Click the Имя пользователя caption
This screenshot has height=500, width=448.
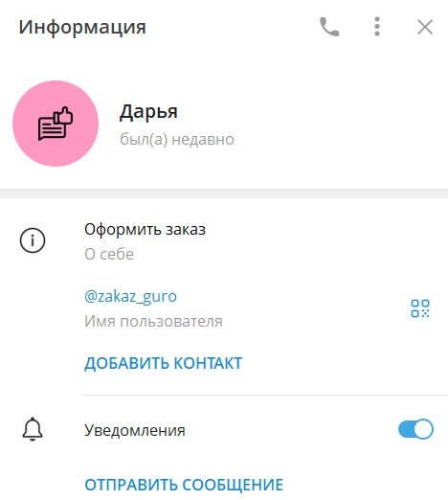coord(153,321)
